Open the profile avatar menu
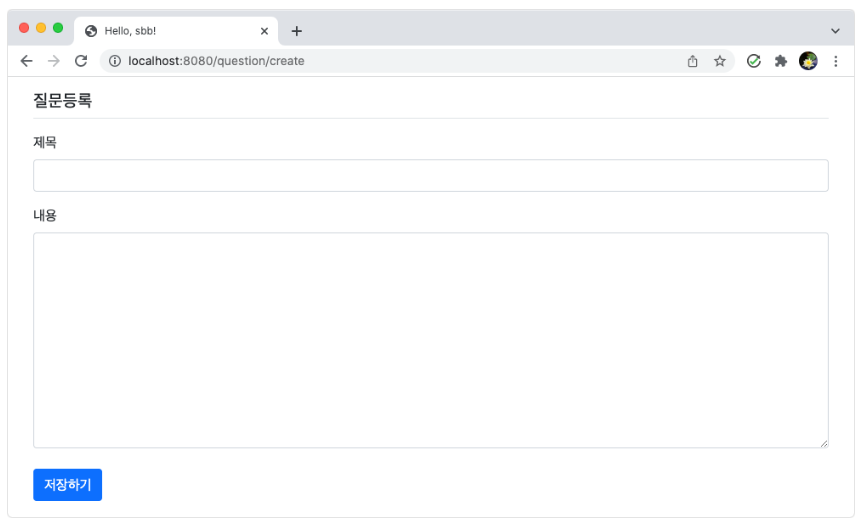 [808, 61]
